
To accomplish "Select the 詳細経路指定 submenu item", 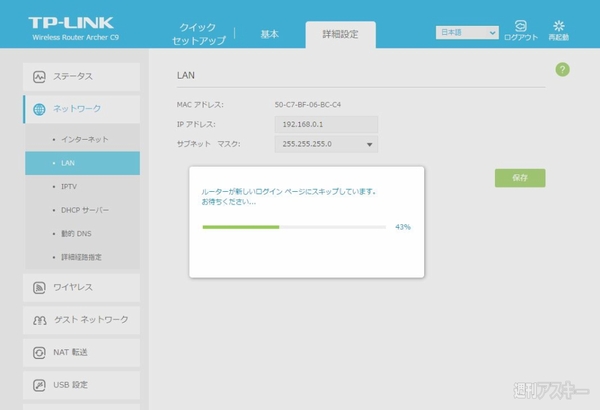I will (x=82, y=257).
